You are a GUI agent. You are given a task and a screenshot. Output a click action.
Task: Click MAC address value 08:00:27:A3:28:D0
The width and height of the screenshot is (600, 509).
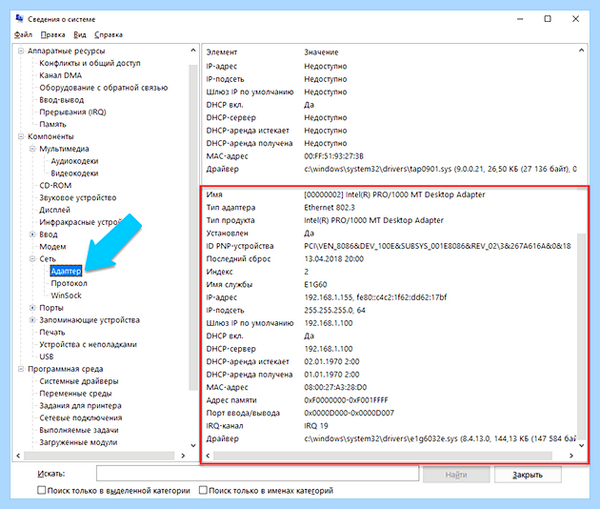pos(335,387)
